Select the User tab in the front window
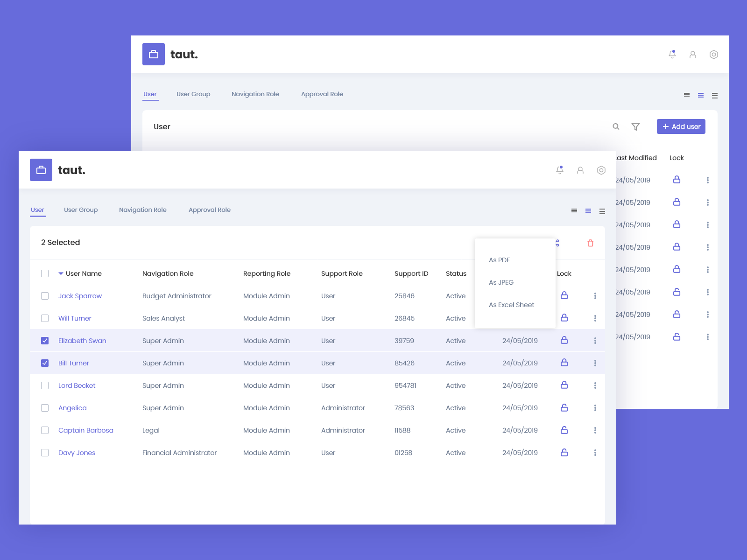Screen dimensions: 747x560 (x=37, y=210)
